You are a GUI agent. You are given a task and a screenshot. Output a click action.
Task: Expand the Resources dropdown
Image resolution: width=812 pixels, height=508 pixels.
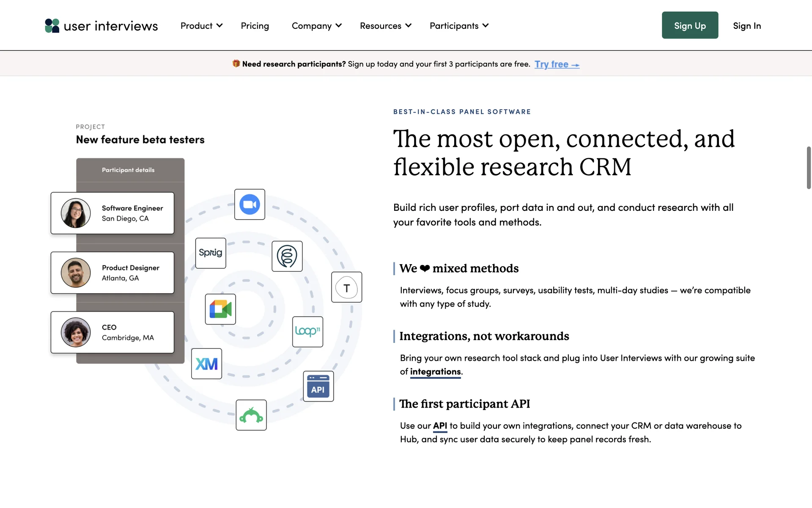(385, 26)
